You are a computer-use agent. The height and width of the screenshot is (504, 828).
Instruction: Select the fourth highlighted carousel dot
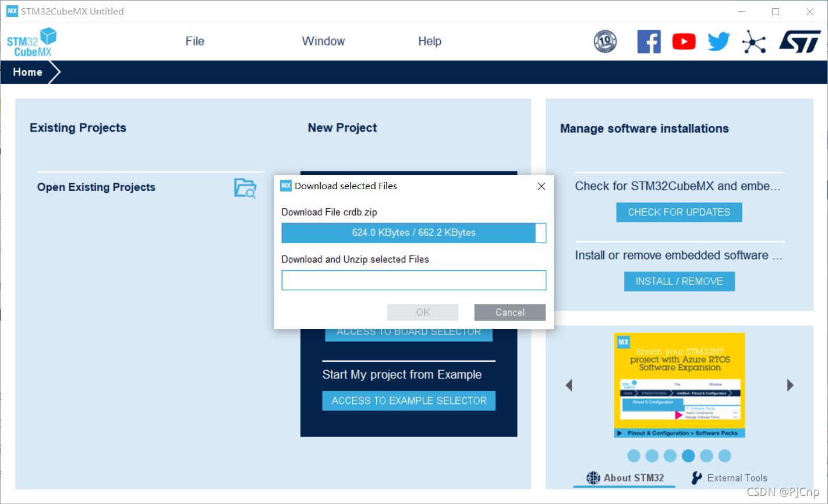[x=688, y=456]
